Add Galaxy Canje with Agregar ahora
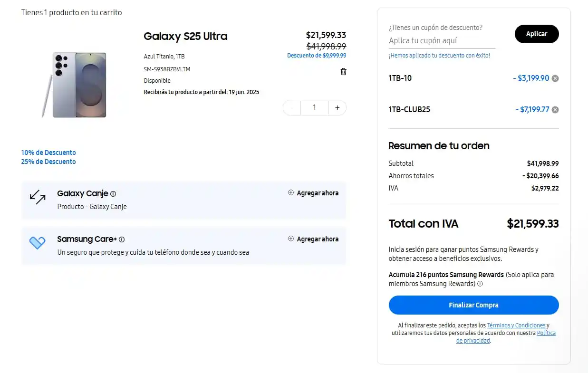The width and height of the screenshot is (588, 373). point(313,193)
